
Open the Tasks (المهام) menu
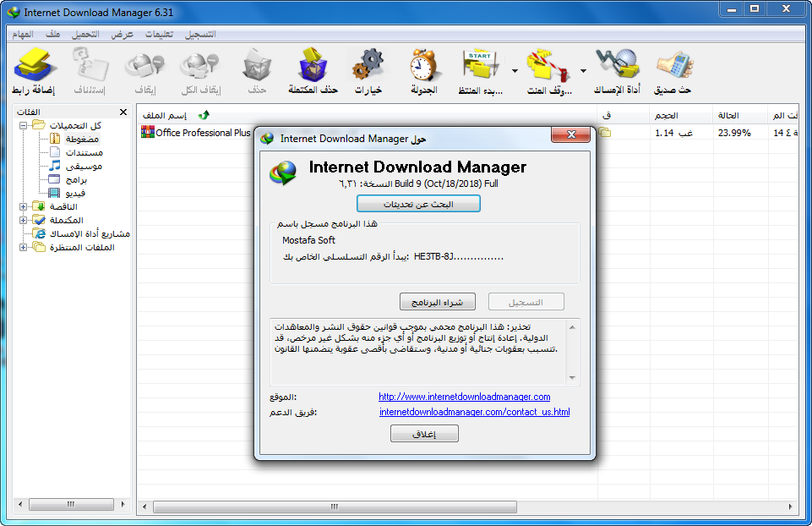click(x=23, y=34)
